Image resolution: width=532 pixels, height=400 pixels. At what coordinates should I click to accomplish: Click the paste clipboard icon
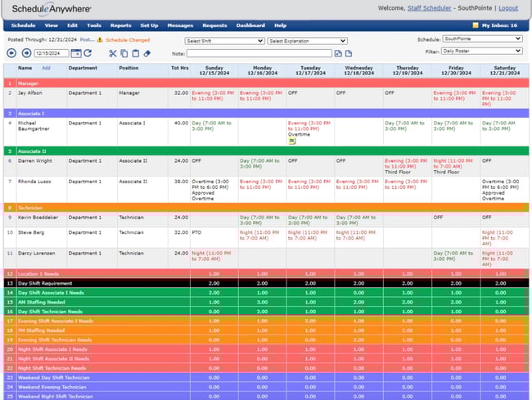pos(135,53)
